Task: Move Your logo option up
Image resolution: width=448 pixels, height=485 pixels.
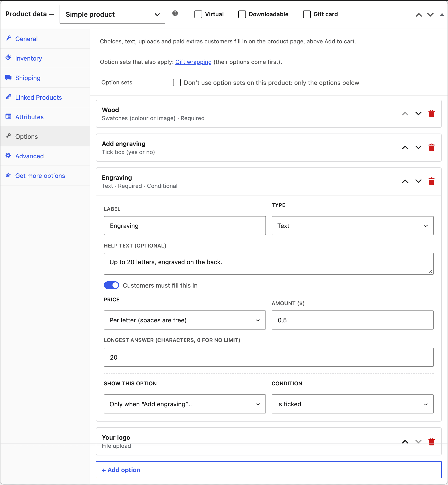Action: click(x=405, y=441)
